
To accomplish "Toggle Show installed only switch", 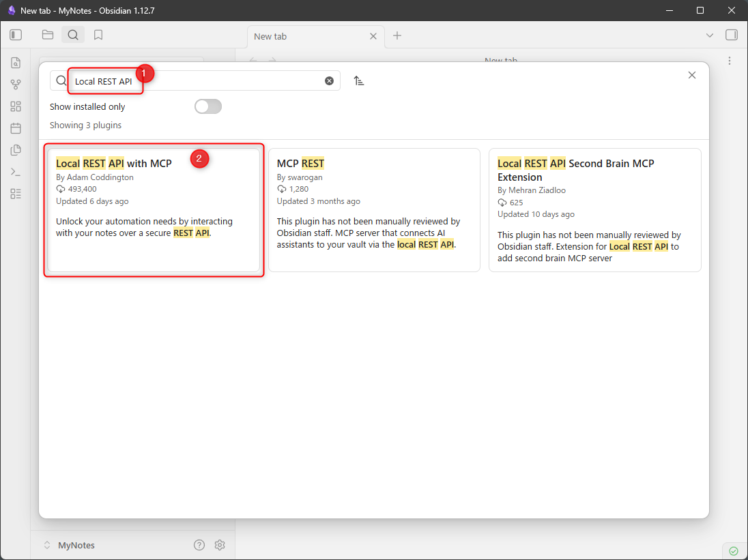I will point(208,106).
